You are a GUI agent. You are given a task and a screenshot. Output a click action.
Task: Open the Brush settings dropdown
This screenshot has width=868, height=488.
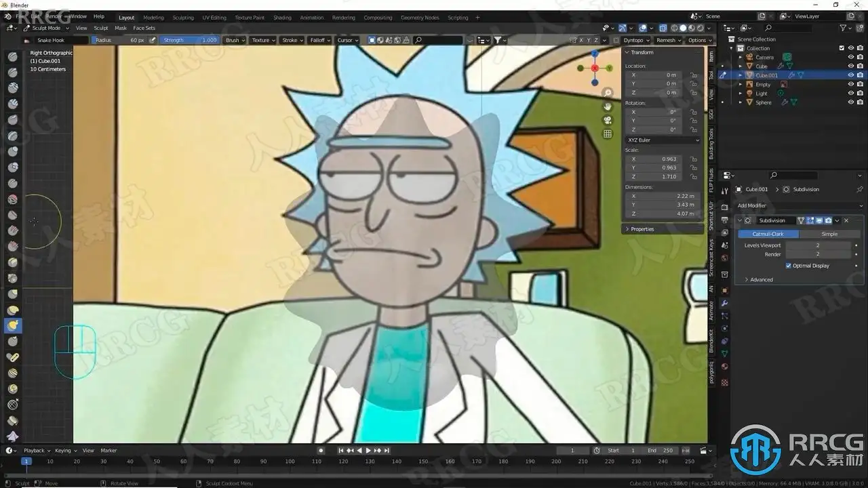coord(234,40)
